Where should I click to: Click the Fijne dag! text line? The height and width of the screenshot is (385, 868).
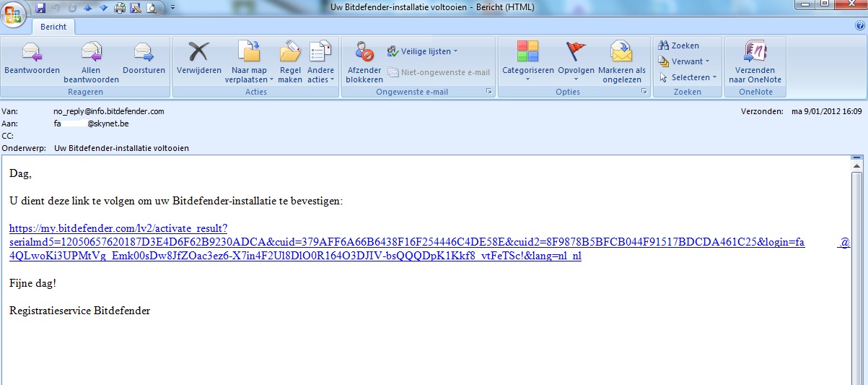(x=32, y=283)
